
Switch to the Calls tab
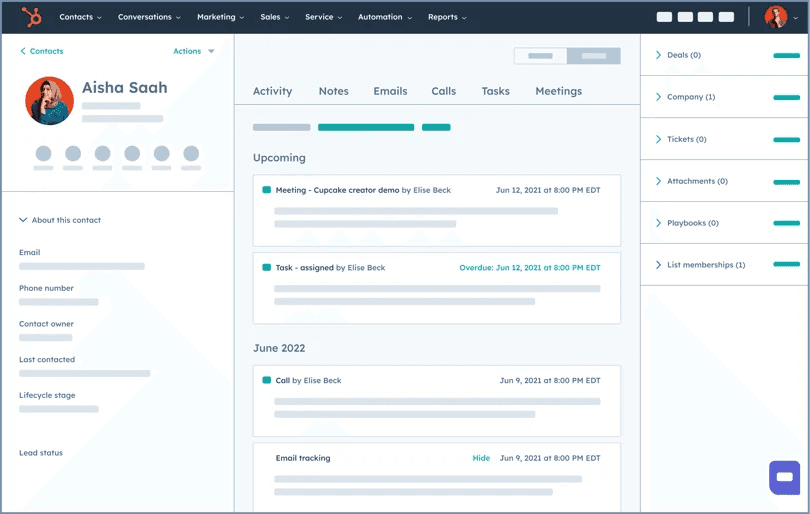pyautogui.click(x=443, y=91)
